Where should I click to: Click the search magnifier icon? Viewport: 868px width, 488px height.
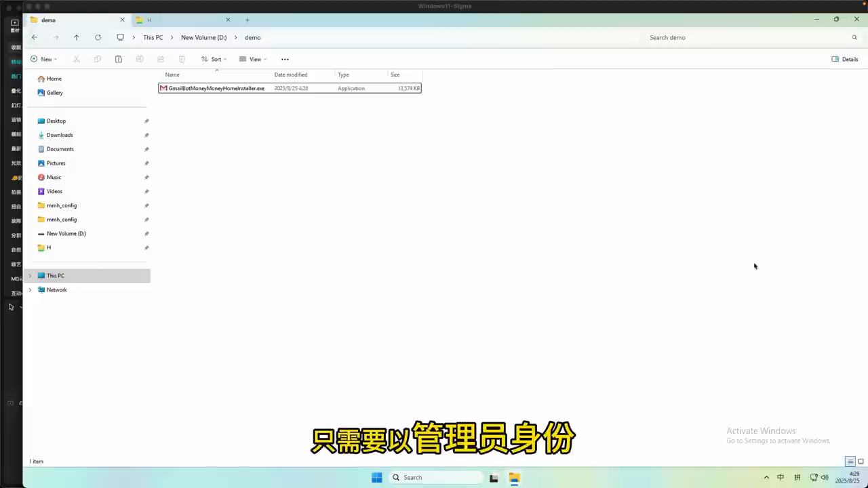click(x=854, y=37)
